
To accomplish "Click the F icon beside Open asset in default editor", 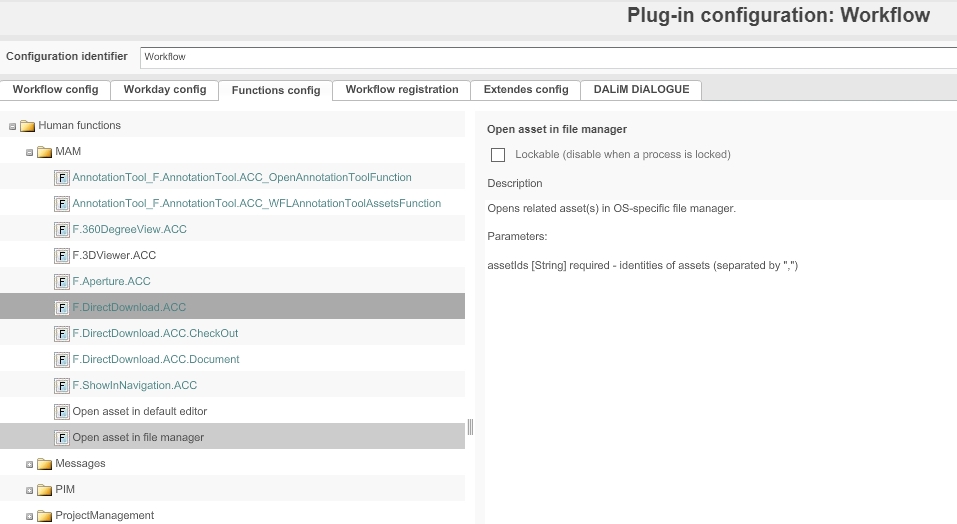I will (62, 411).
